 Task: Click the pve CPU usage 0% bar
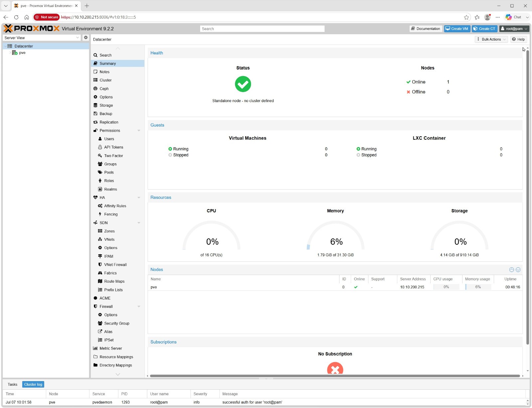point(446,287)
